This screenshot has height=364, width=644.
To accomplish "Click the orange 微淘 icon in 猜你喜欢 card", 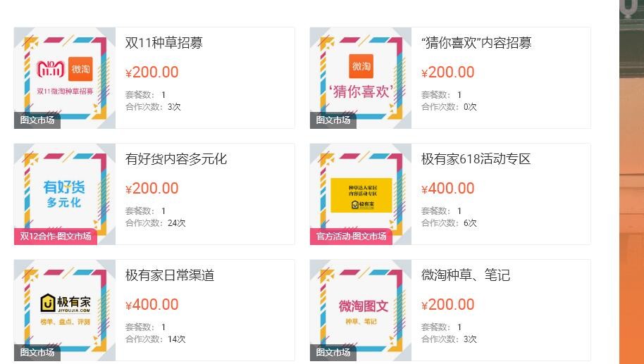I will click(361, 65).
